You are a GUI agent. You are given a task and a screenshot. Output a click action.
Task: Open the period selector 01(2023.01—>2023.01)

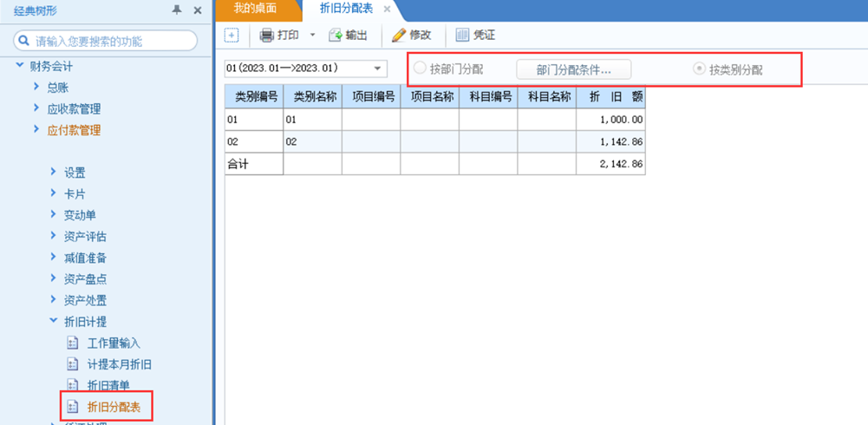(x=306, y=69)
